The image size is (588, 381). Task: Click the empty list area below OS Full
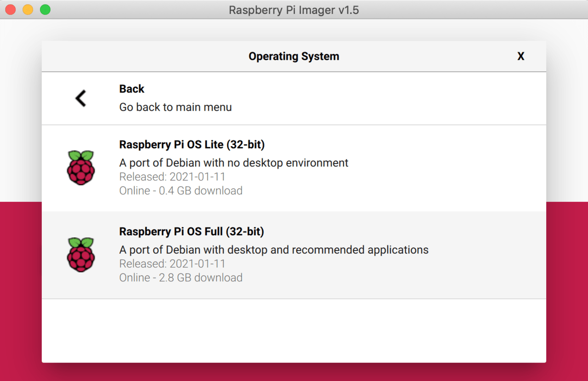click(x=294, y=330)
